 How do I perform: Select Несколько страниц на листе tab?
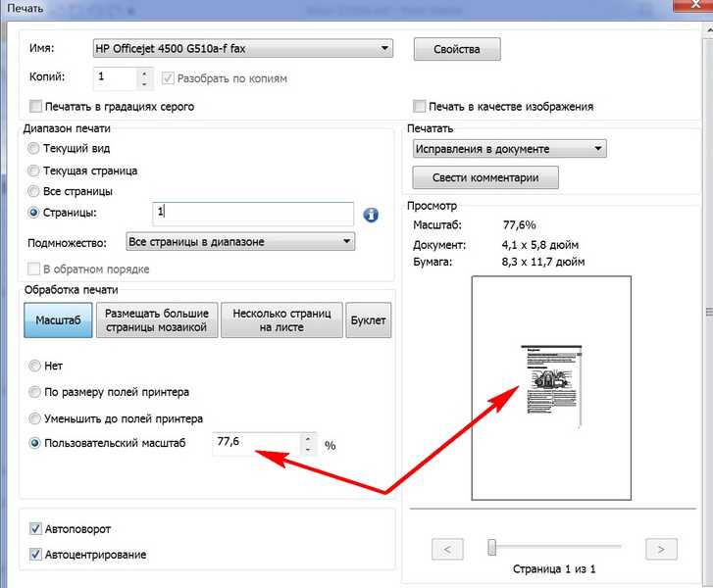pos(281,319)
